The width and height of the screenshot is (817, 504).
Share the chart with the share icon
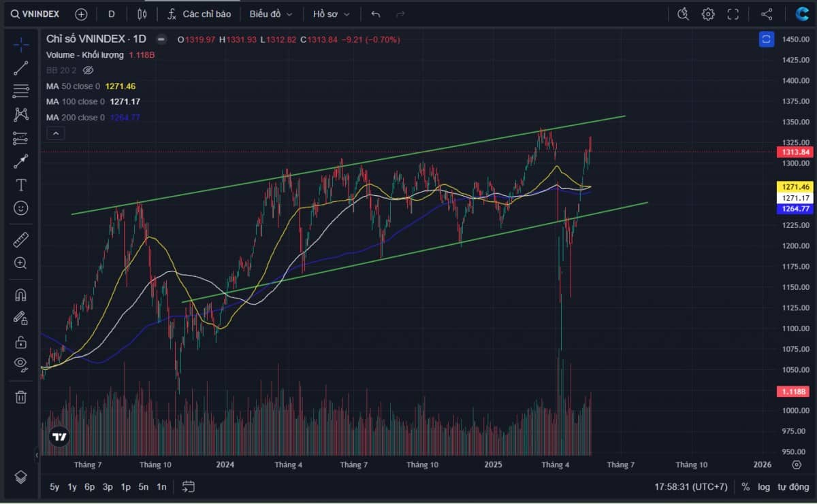[x=767, y=14]
